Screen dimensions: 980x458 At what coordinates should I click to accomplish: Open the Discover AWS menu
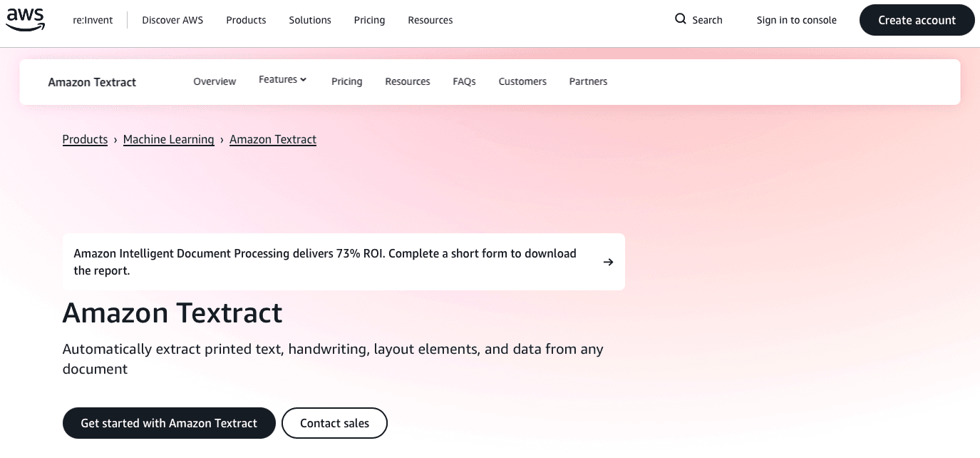coord(172,20)
